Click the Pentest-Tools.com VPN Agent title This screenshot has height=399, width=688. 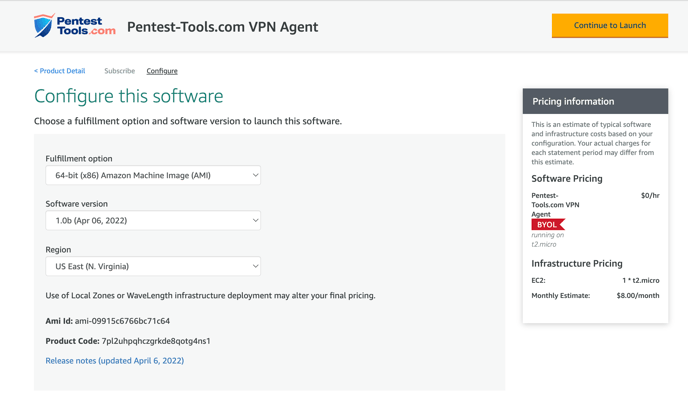(x=222, y=27)
